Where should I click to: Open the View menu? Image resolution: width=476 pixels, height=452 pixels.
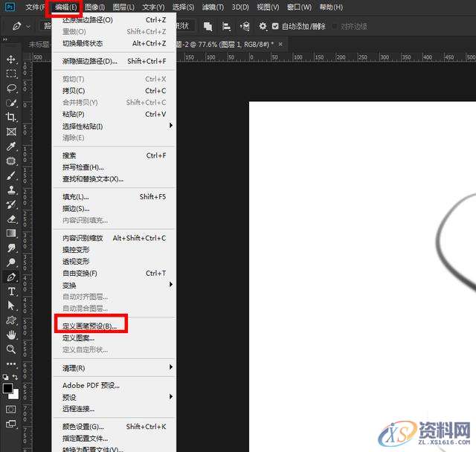click(268, 7)
